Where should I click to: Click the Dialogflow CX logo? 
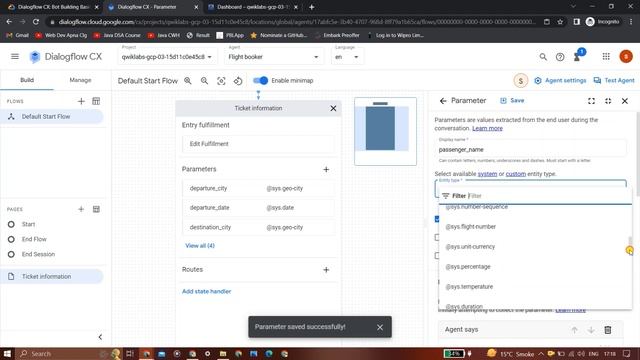pos(65,57)
